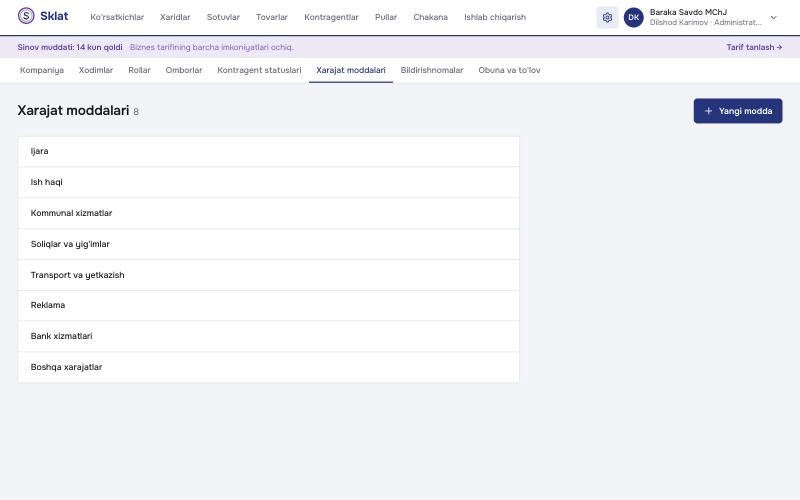Open the Bildirishnomalar tab
Screen dimensions: 800x500
coord(432,70)
